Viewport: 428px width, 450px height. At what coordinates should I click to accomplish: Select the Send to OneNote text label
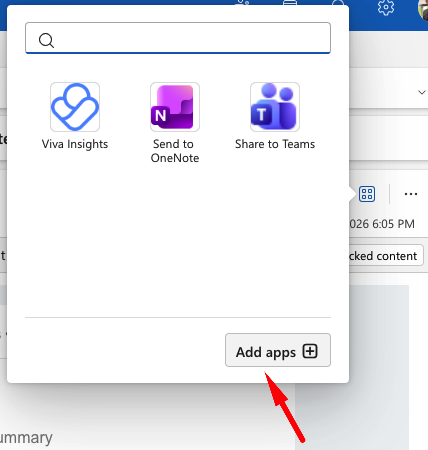point(175,151)
